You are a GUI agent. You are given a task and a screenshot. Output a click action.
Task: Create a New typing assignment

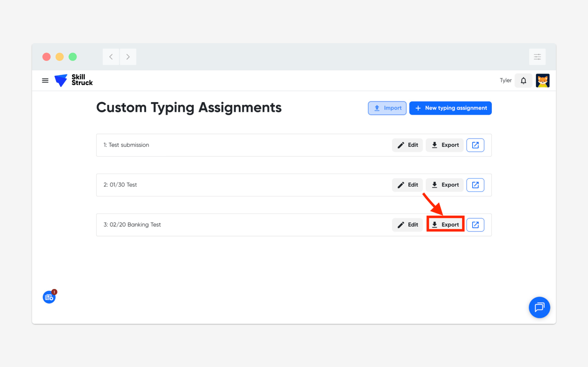pyautogui.click(x=450, y=108)
